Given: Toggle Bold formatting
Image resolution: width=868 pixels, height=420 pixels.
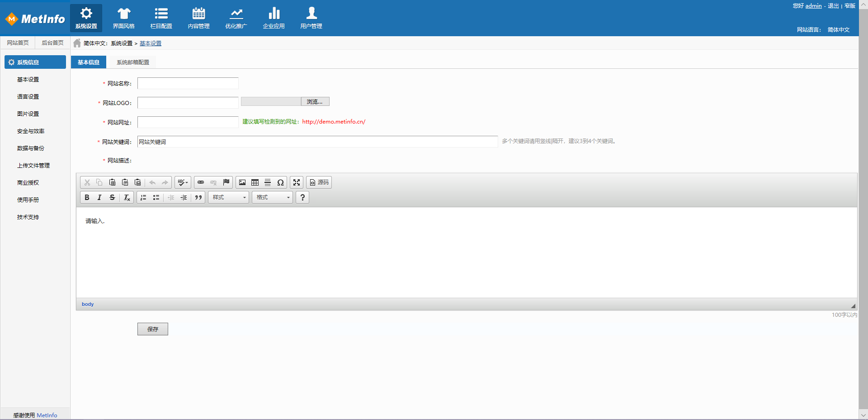Looking at the screenshot, I should click(x=87, y=197).
